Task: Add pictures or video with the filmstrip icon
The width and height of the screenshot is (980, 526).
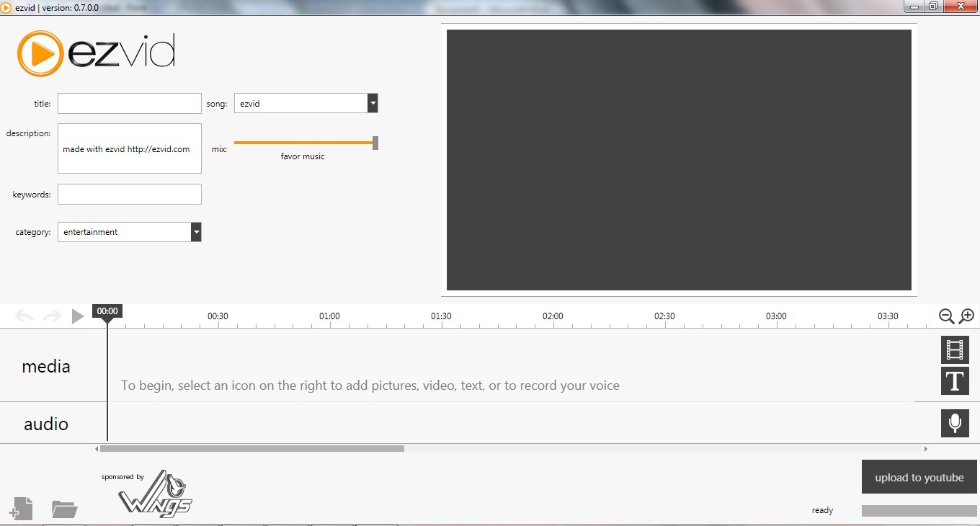Action: click(955, 350)
